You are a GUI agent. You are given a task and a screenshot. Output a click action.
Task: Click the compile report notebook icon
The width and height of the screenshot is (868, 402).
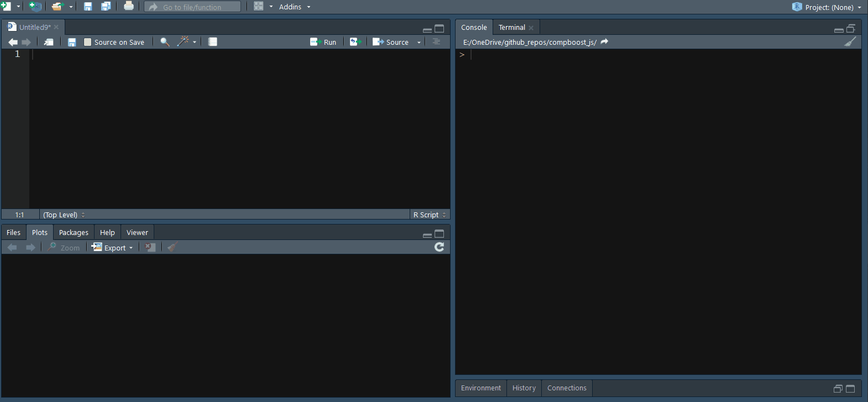coord(212,42)
